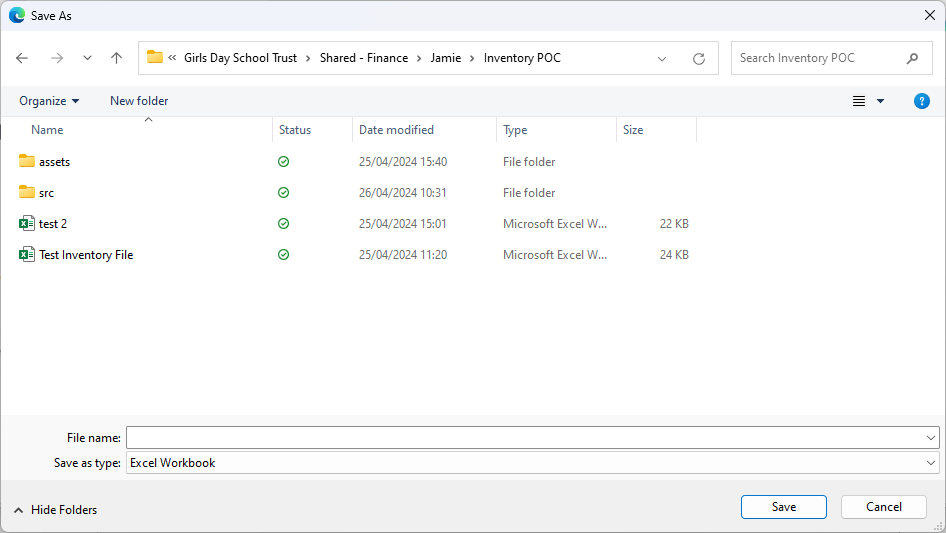Sort files by Date modified column
Image resolution: width=946 pixels, height=533 pixels.
(x=397, y=130)
